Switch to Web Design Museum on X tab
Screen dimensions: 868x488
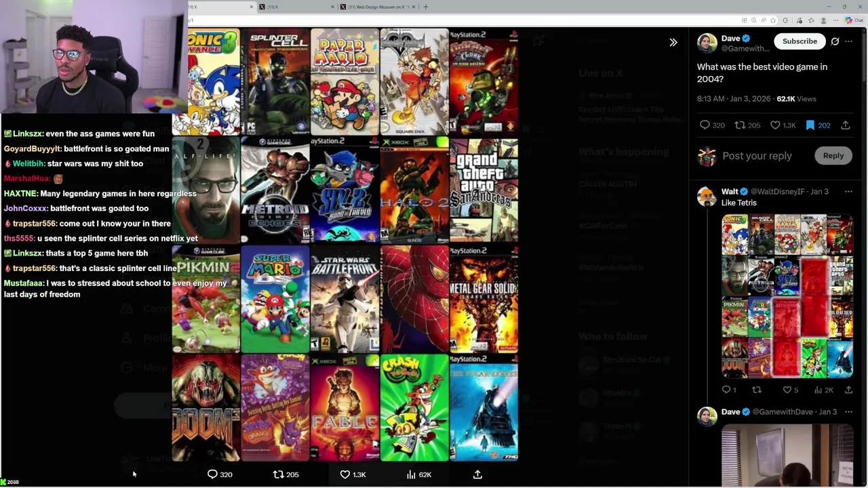[378, 7]
